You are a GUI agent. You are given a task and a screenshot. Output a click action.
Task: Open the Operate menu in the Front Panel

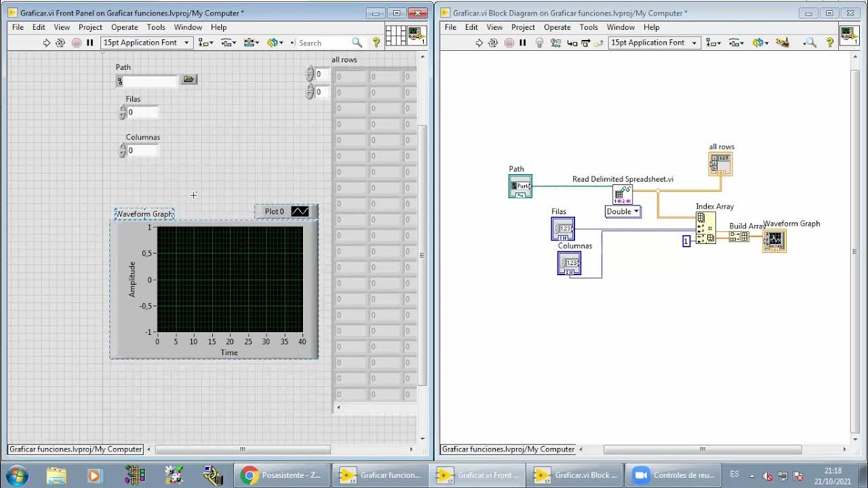[124, 27]
